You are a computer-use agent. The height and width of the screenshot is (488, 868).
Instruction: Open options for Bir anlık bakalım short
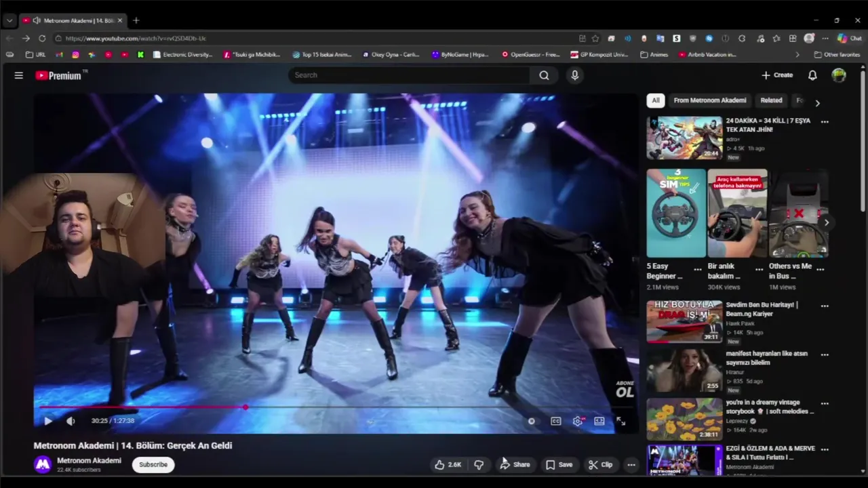click(759, 269)
